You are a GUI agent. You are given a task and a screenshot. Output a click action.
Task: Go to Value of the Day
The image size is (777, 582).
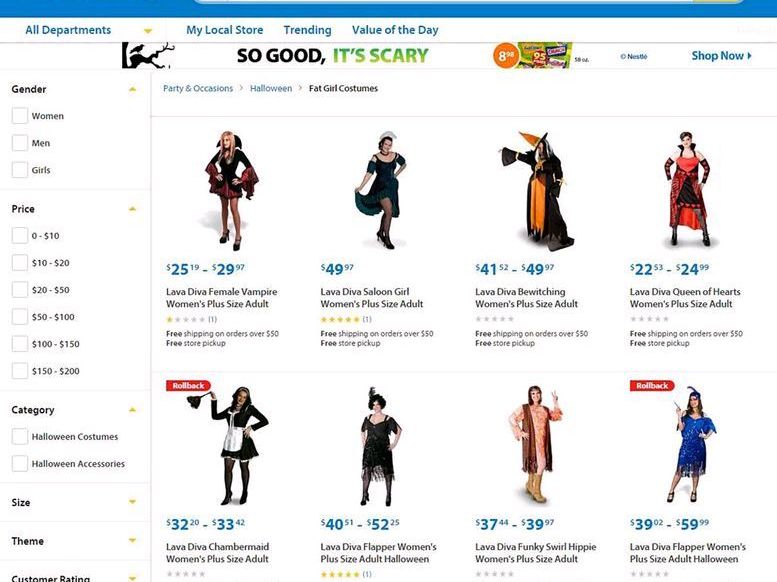[x=395, y=30]
